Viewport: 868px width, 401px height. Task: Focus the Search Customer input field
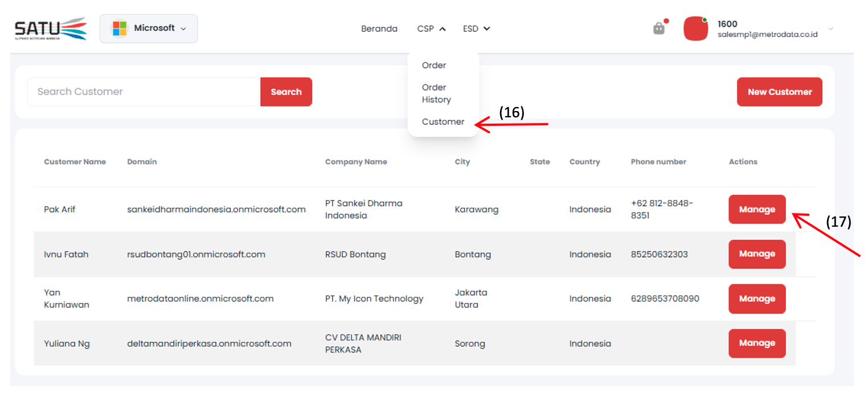tap(144, 92)
